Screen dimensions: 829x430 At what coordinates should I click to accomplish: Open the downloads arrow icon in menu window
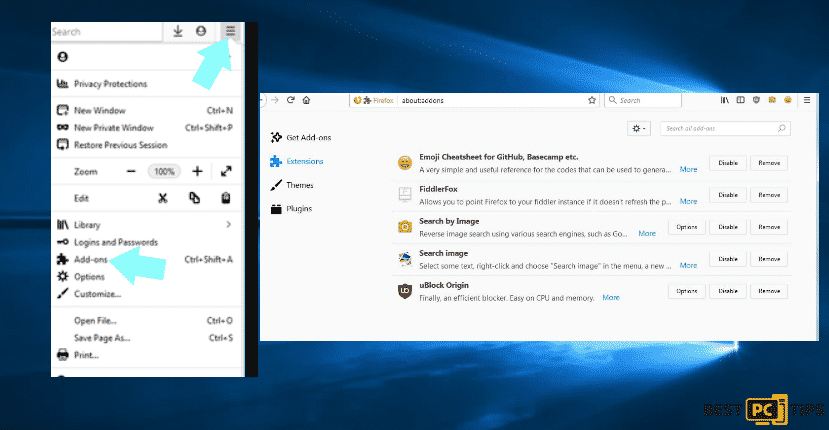pos(178,31)
